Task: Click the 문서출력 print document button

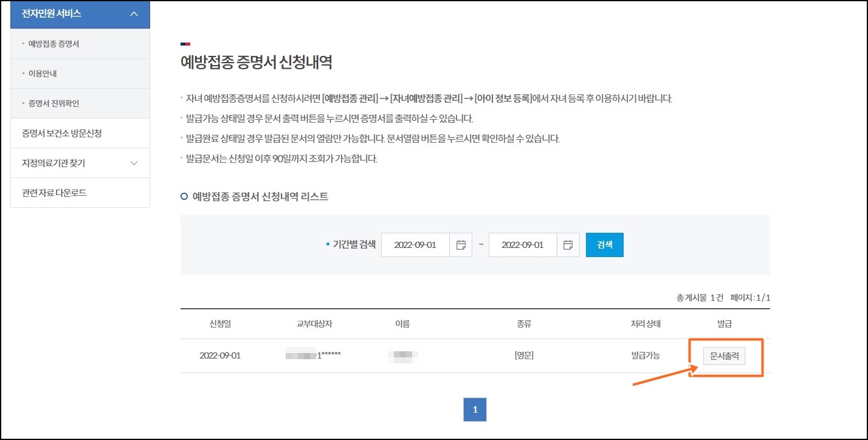Action: [724, 356]
